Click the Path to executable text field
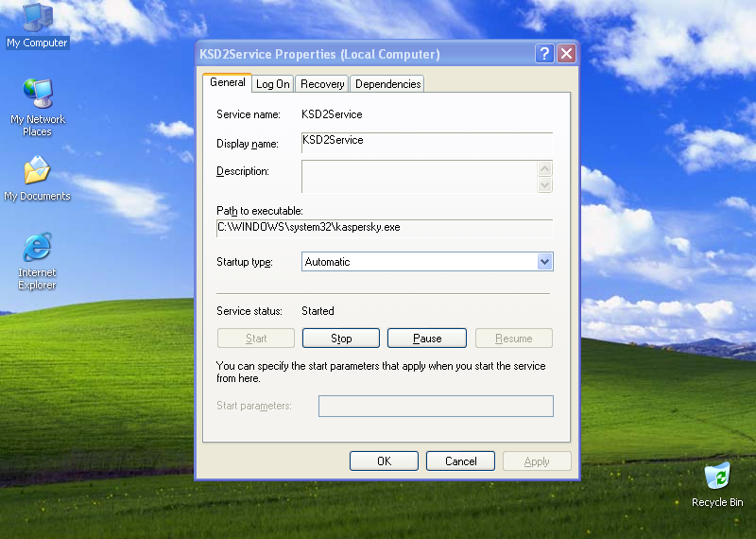This screenshot has height=539, width=756. click(x=385, y=228)
